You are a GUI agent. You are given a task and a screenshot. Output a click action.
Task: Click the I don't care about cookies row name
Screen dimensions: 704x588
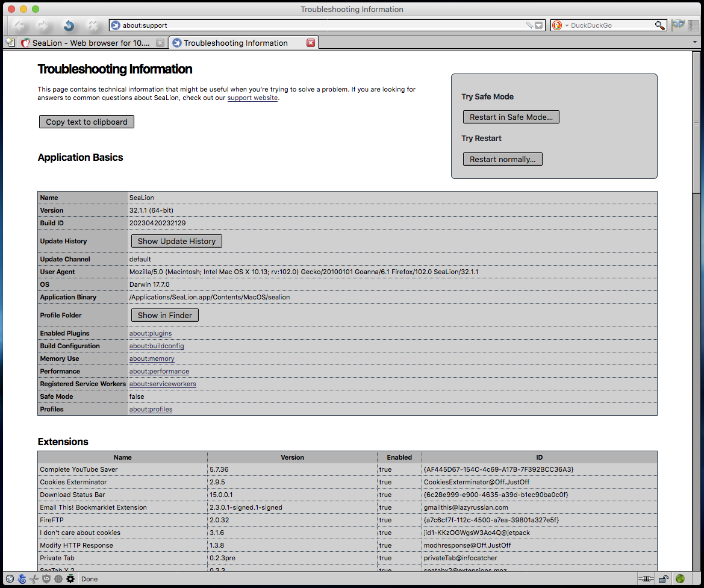[80, 533]
